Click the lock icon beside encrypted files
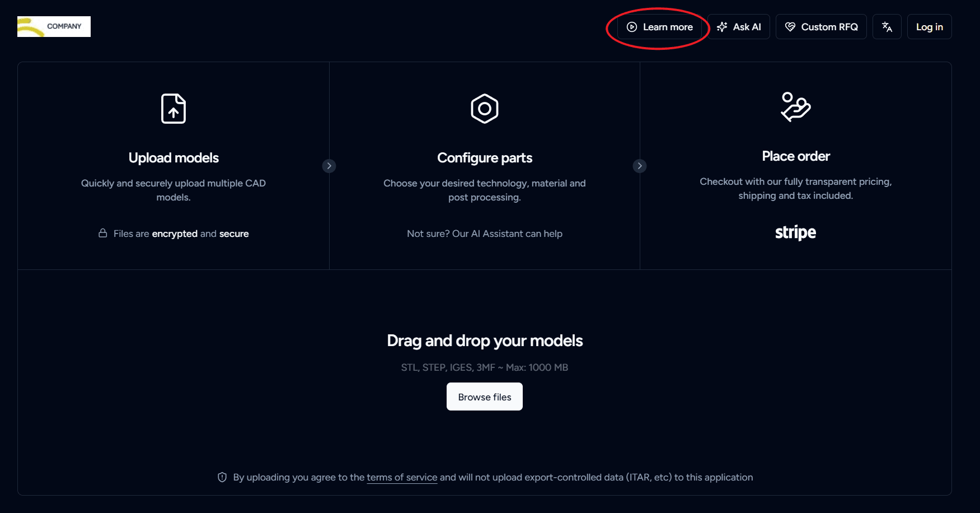 coord(103,233)
